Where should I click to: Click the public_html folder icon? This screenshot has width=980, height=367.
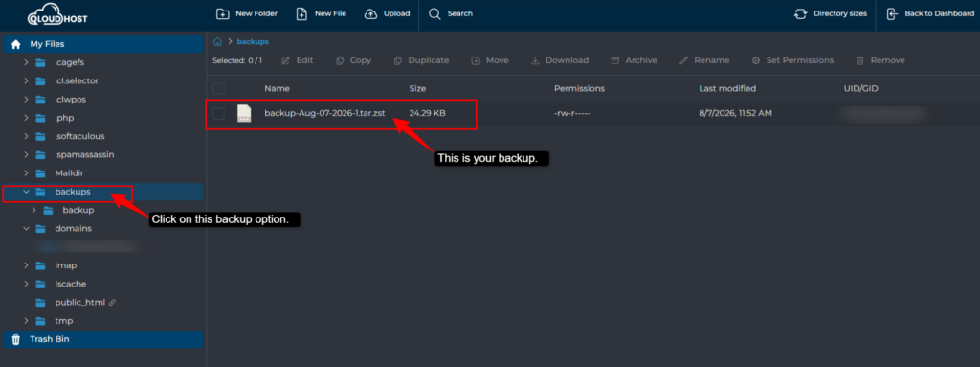pyautogui.click(x=40, y=303)
